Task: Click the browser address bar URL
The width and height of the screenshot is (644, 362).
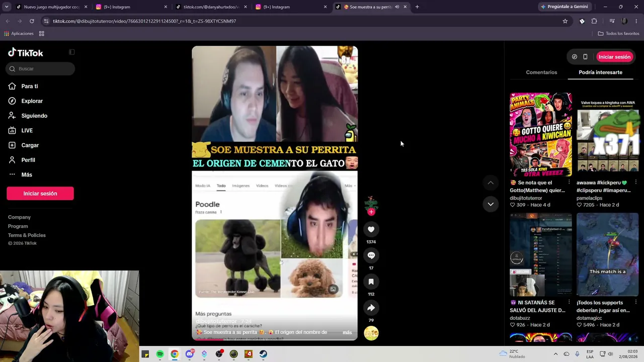Action: pos(144,21)
